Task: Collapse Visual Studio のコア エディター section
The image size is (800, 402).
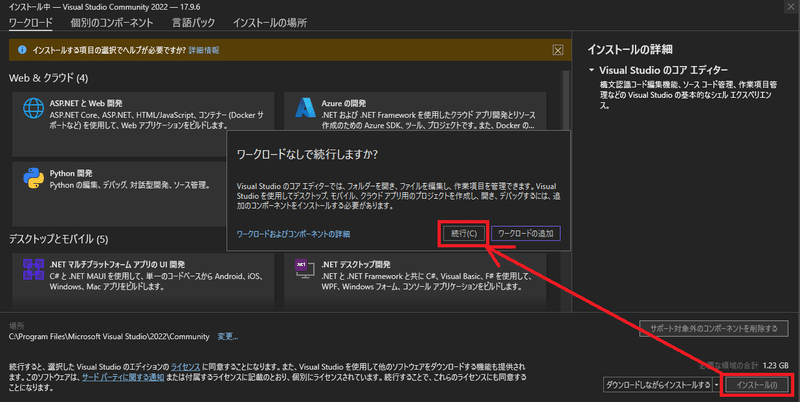Action: click(591, 70)
